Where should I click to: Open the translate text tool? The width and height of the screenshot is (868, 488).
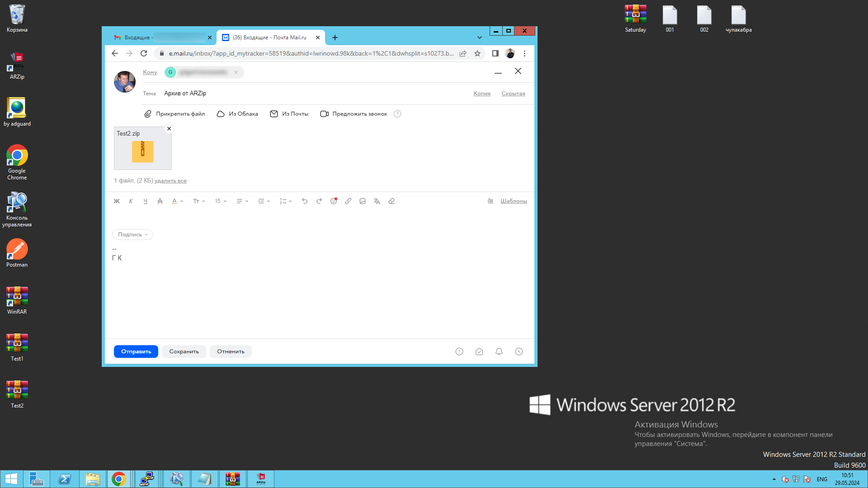tap(377, 201)
